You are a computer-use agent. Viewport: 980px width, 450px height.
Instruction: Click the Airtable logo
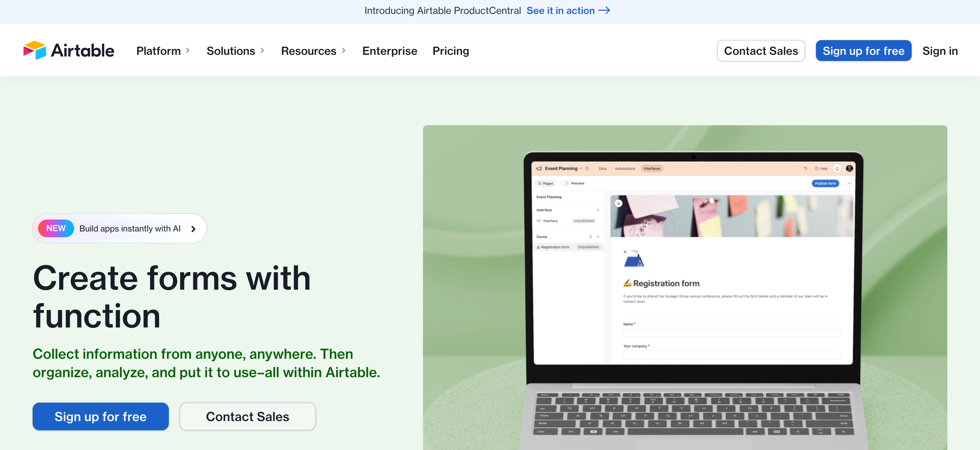(69, 51)
